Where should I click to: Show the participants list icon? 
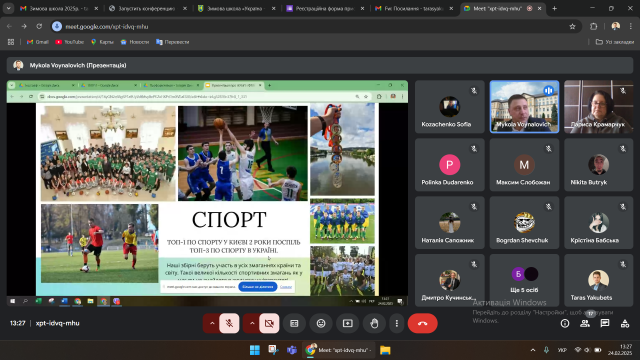(585, 323)
